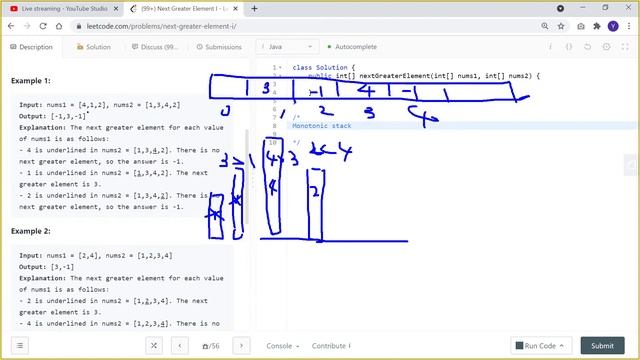
Task: Toggle the Autocomplete option
Action: click(352, 47)
